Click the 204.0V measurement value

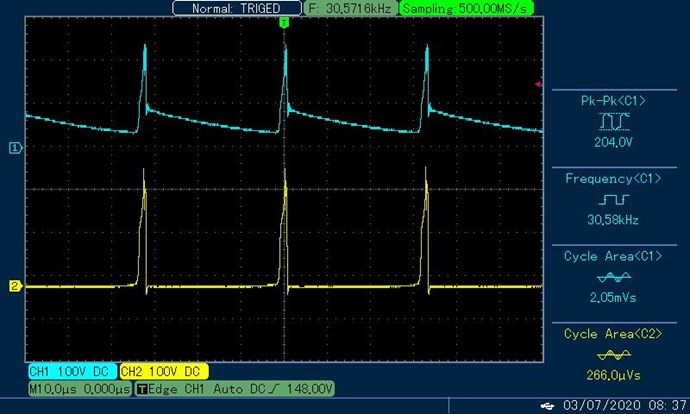613,142
